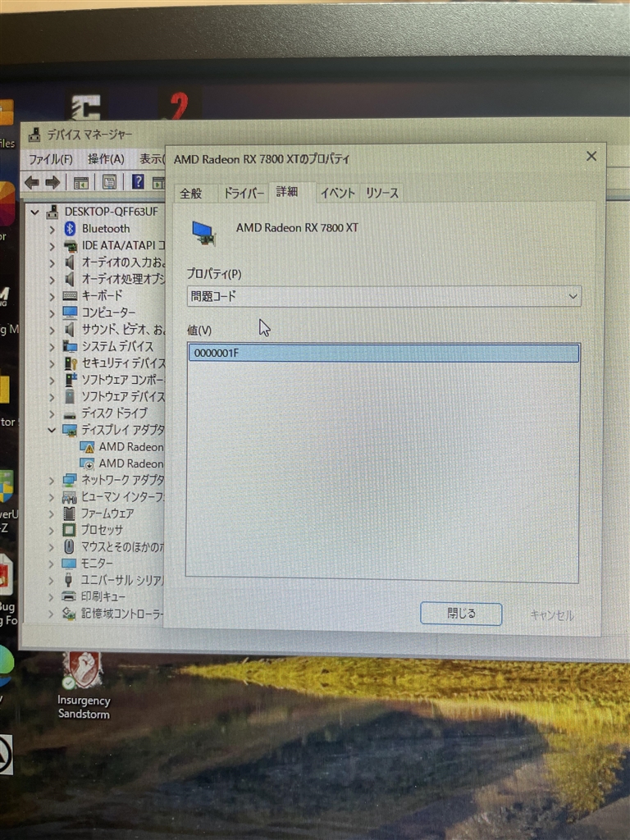Viewport: 630px width, 840px height.
Task: Select the AMD Radeon device with warning icon
Action: pos(121,447)
